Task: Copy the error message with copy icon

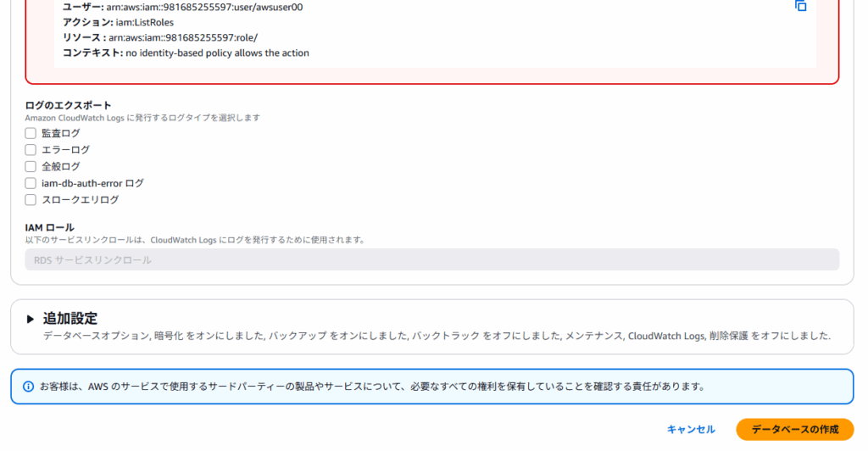Action: point(800,6)
